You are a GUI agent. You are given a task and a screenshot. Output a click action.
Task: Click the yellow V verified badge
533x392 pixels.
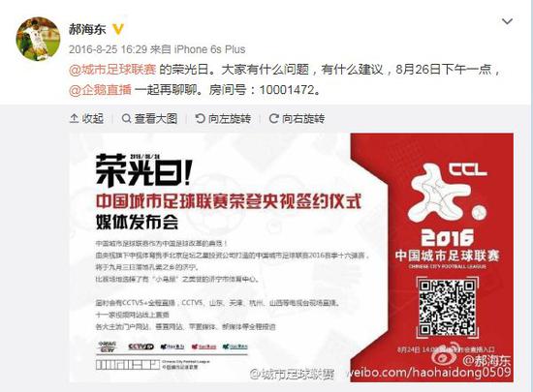click(x=118, y=30)
